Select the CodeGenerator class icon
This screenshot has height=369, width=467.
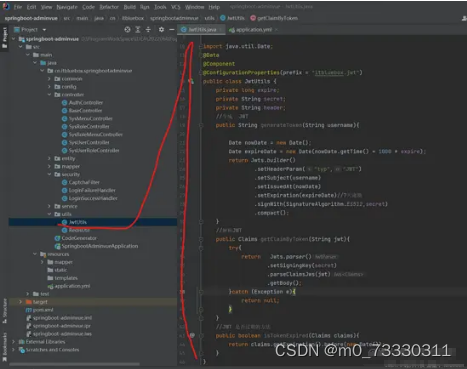[x=57, y=238]
